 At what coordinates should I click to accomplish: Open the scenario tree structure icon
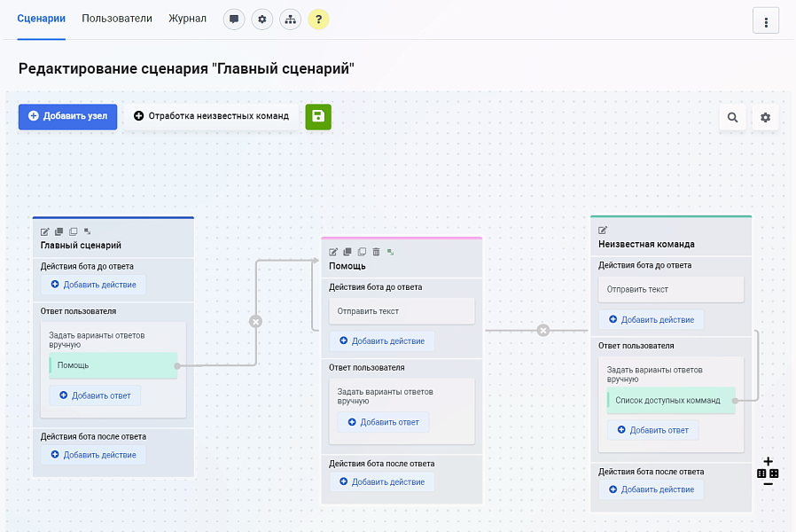point(290,19)
